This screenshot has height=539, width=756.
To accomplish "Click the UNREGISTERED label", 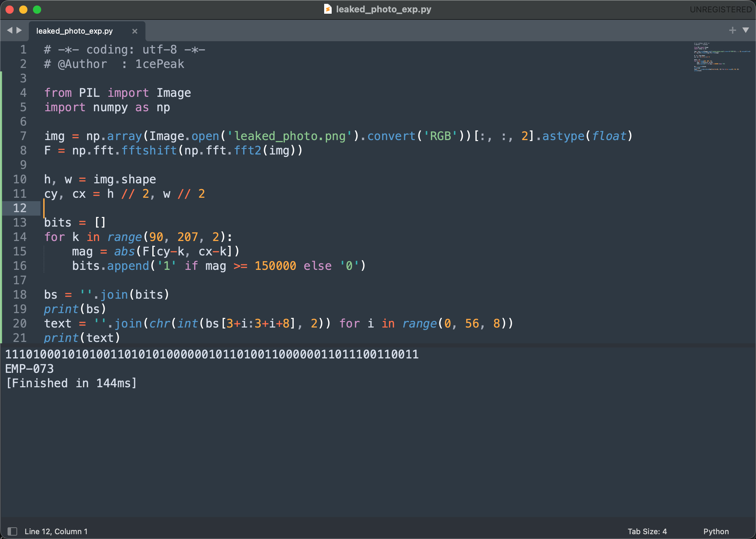I will 721,9.
